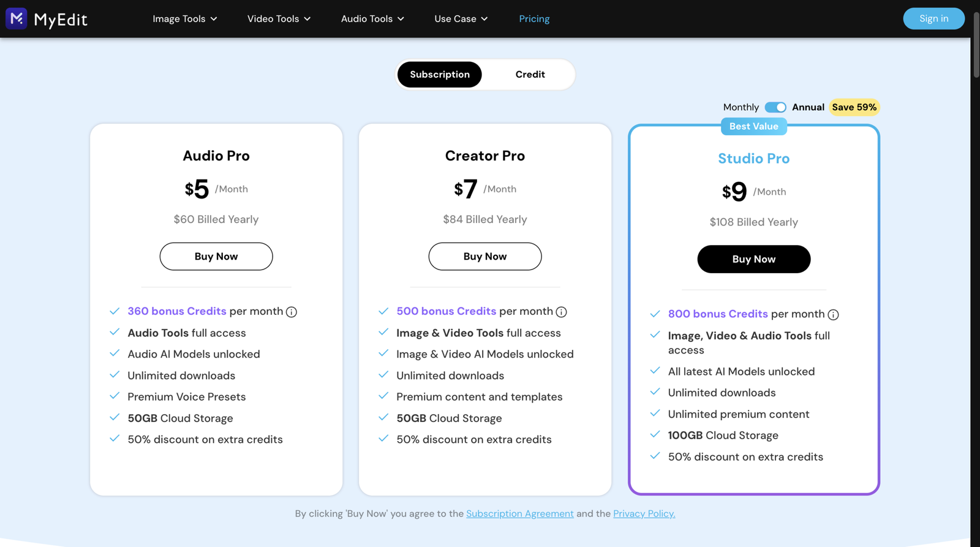Image resolution: width=980 pixels, height=547 pixels.
Task: Click '$60 Billed Yearly' text
Action: point(216,219)
